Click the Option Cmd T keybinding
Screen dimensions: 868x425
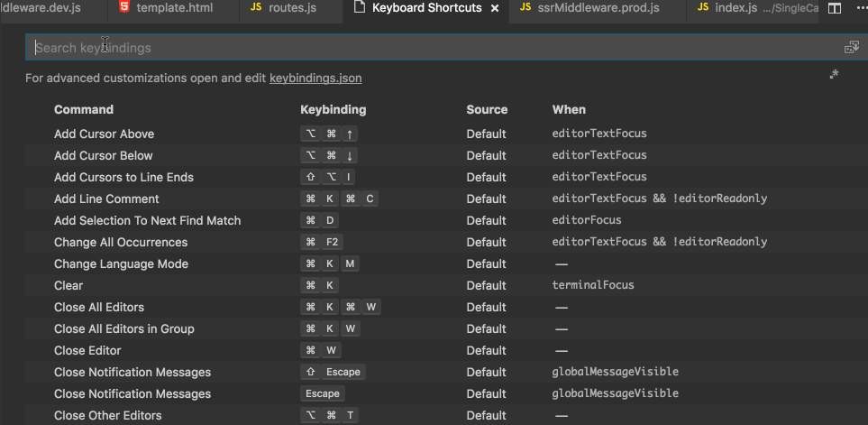330,415
